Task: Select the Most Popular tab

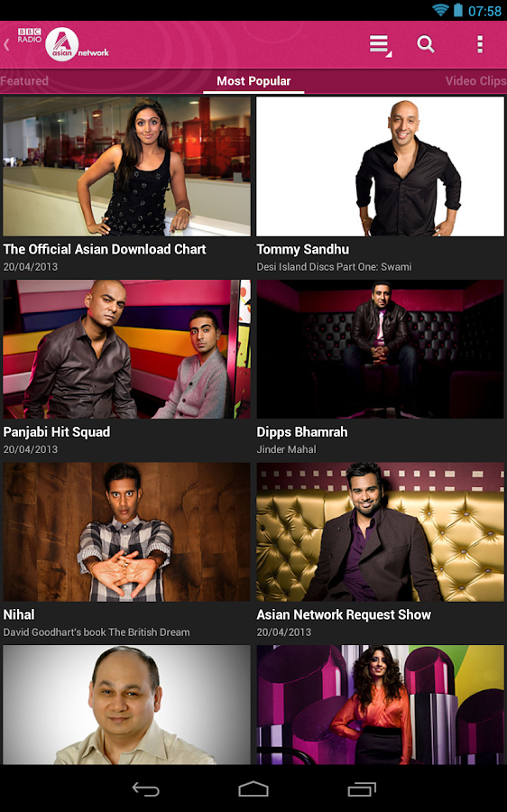Action: click(253, 81)
